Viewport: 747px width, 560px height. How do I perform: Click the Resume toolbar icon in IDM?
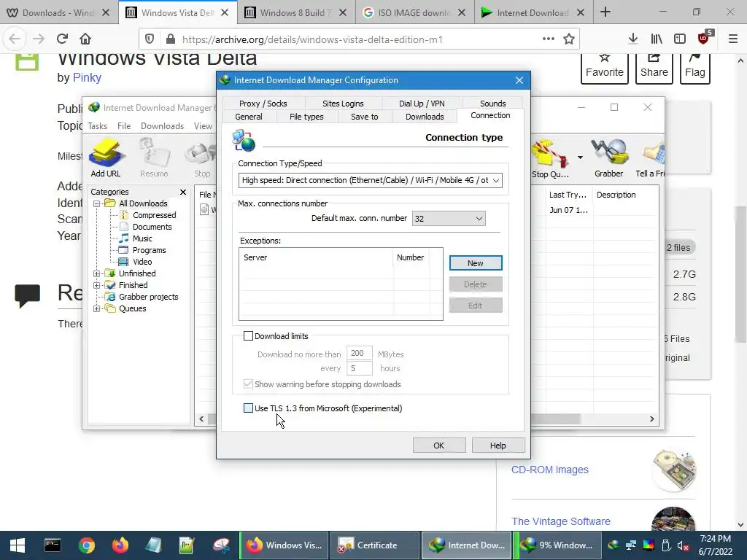[x=154, y=157]
